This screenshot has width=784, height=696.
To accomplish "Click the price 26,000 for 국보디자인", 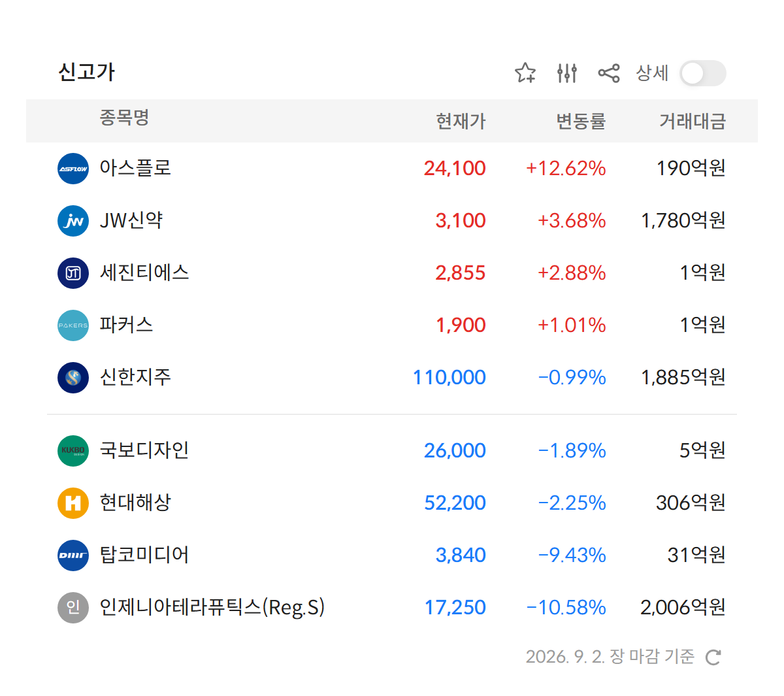I will point(455,451).
